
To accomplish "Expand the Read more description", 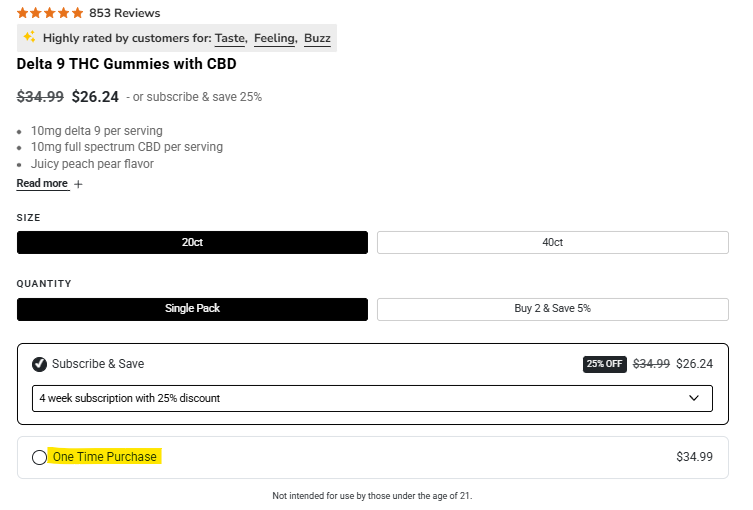I will point(42,184).
